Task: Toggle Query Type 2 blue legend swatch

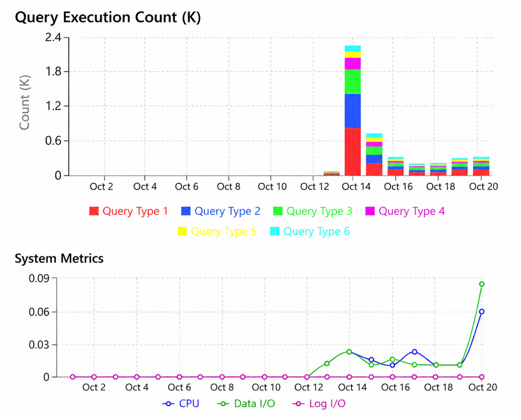Action: [x=186, y=211]
